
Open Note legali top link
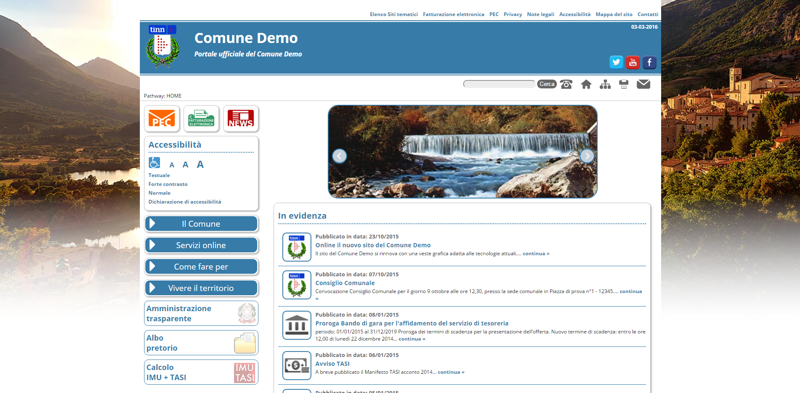tap(540, 14)
